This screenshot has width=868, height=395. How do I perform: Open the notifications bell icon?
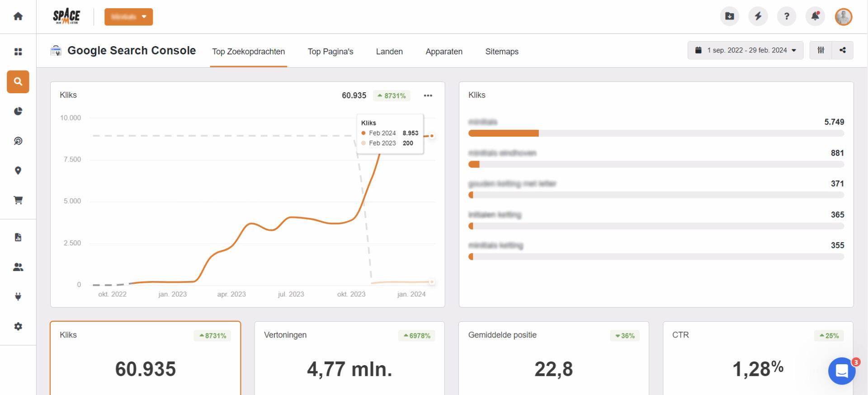pyautogui.click(x=815, y=16)
